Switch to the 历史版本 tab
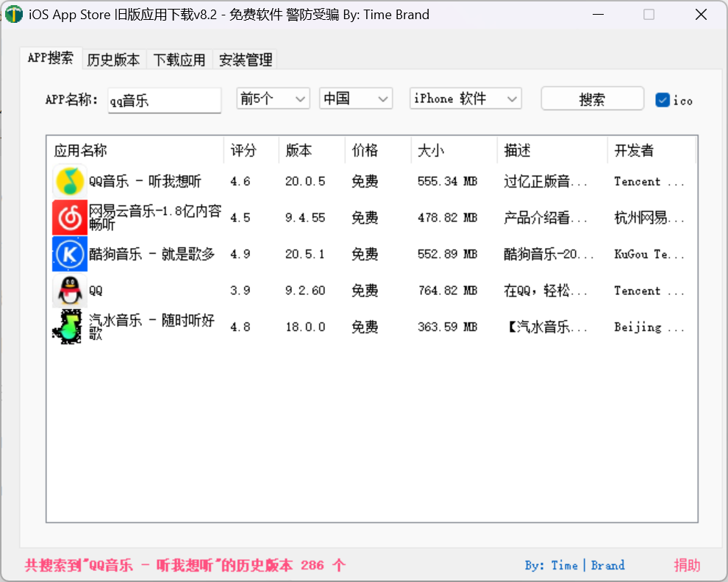The image size is (728, 582). (113, 60)
